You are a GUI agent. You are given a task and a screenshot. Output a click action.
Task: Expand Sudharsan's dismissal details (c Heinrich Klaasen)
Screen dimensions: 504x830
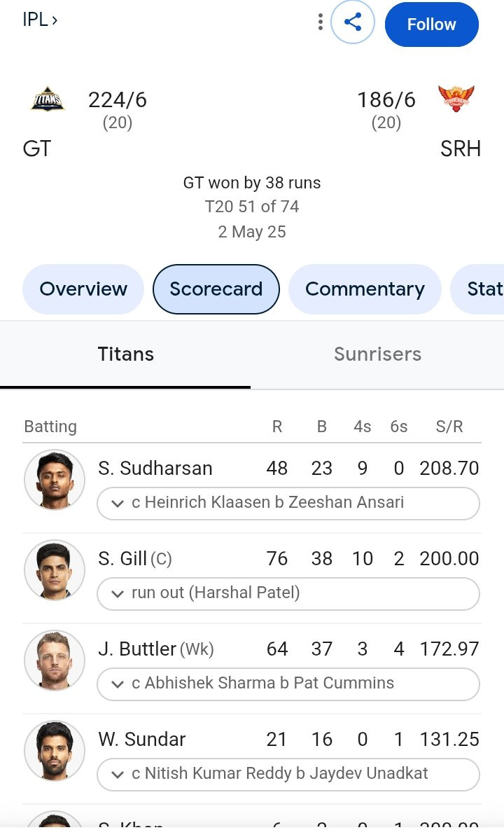coord(288,503)
